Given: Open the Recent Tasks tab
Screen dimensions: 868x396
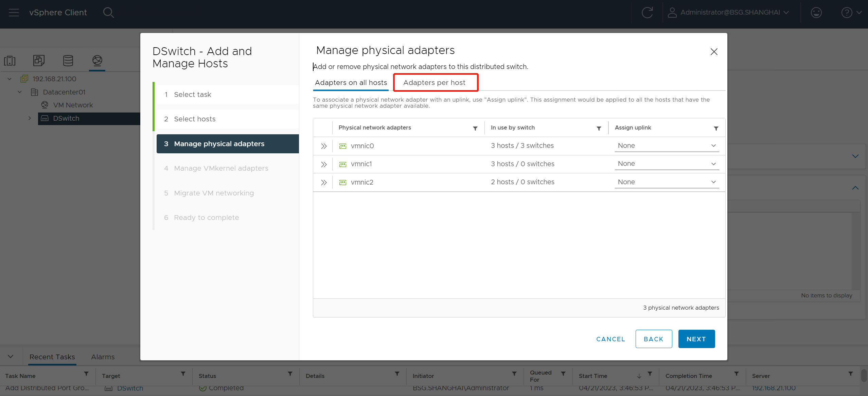Looking at the screenshot, I should pos(52,357).
